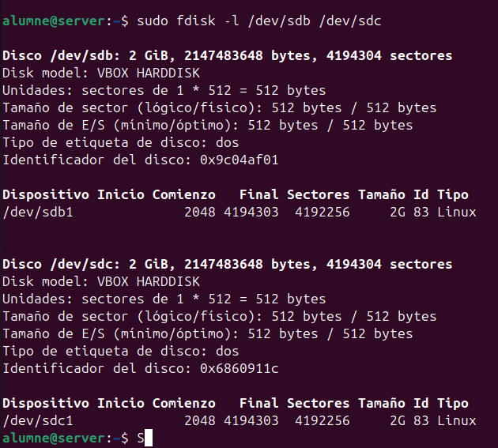
Task: Click the cursor block at the bottom prompt
Action: pos(148,437)
